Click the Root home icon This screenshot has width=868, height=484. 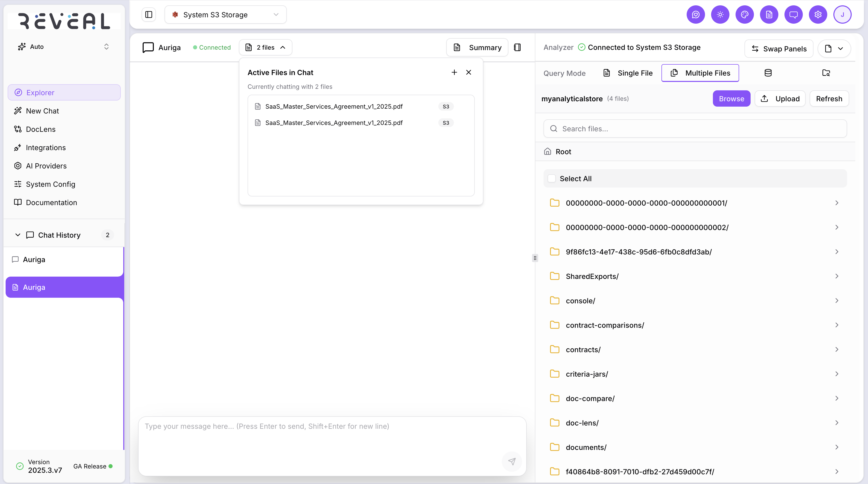pos(548,151)
